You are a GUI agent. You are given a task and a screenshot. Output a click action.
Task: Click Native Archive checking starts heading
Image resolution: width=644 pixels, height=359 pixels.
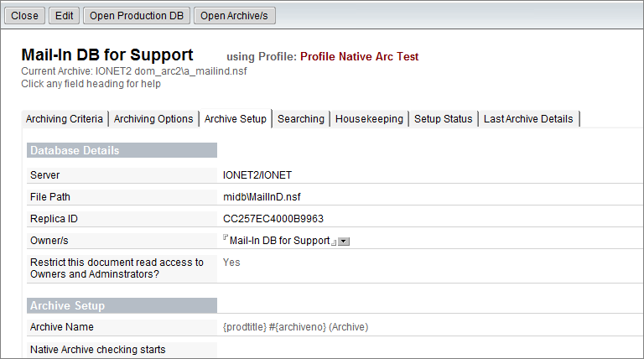tap(98, 350)
